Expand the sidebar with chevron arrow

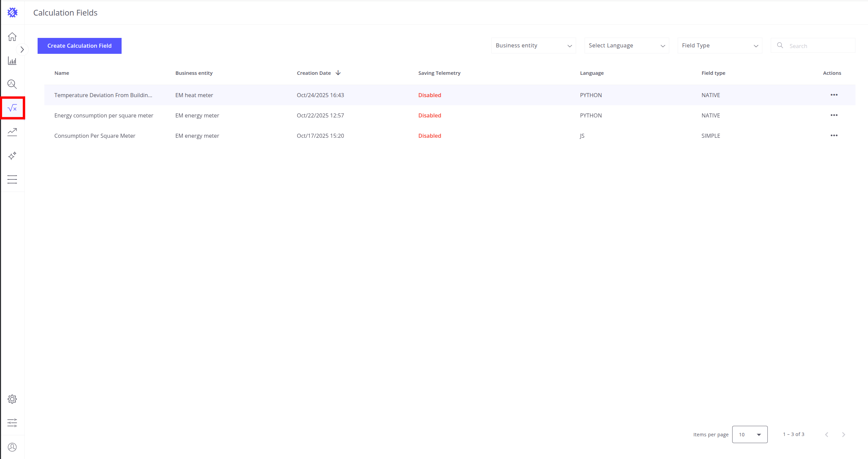[x=22, y=49]
